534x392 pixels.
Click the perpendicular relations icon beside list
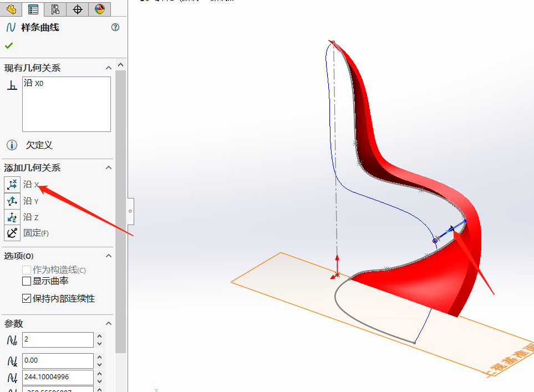[x=12, y=85]
